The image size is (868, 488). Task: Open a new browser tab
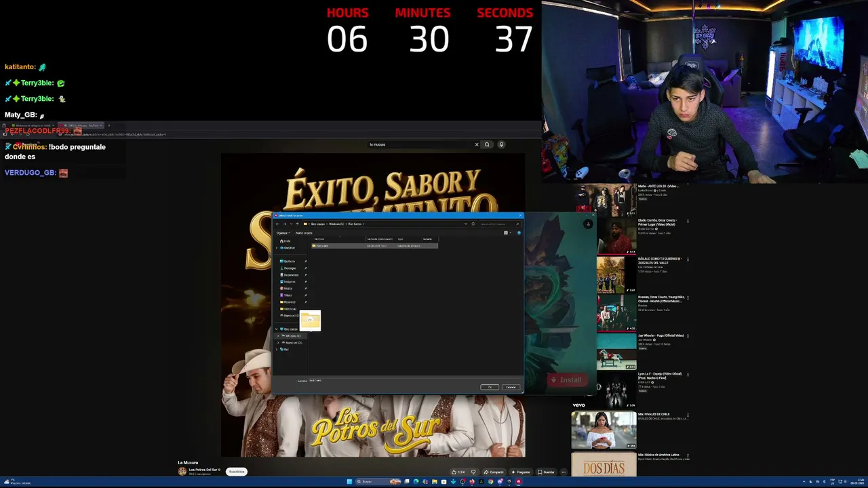click(x=108, y=125)
